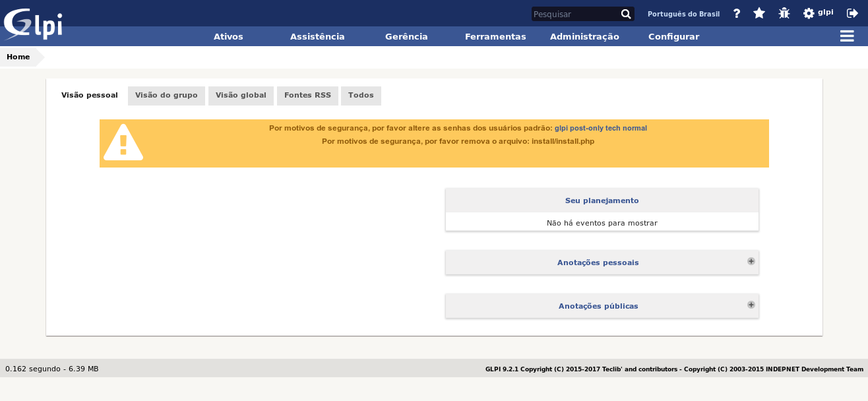Switch to the Visão global tab

[241, 96]
